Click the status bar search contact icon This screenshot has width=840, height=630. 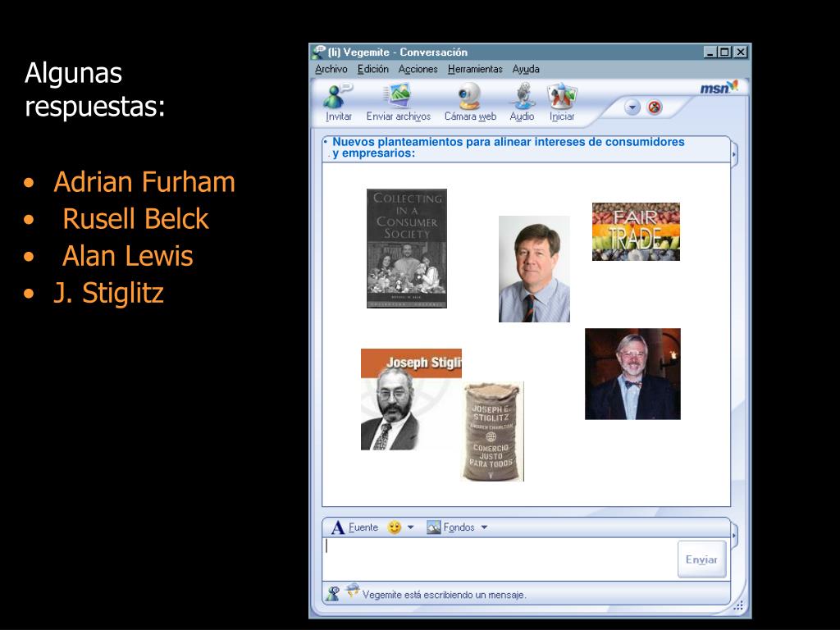pos(333,594)
